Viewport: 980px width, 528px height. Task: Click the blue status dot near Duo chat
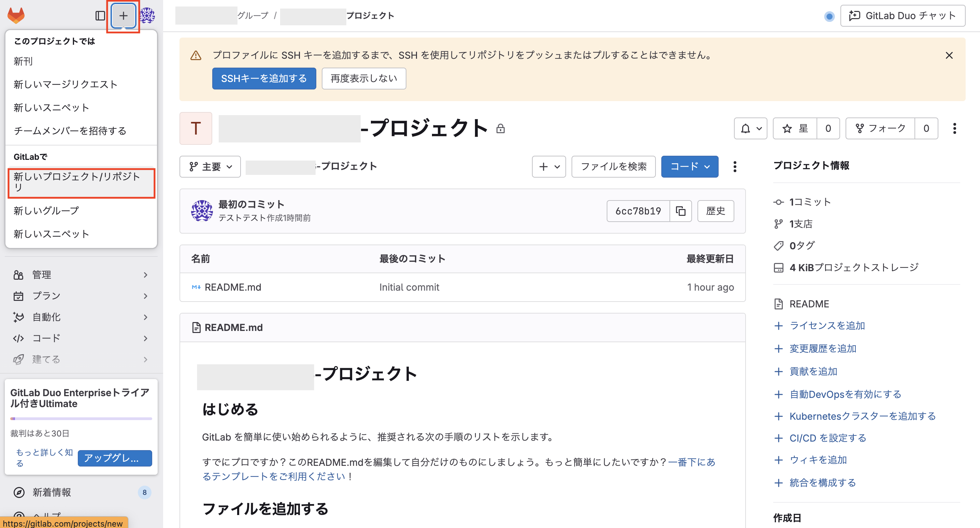[x=829, y=16]
